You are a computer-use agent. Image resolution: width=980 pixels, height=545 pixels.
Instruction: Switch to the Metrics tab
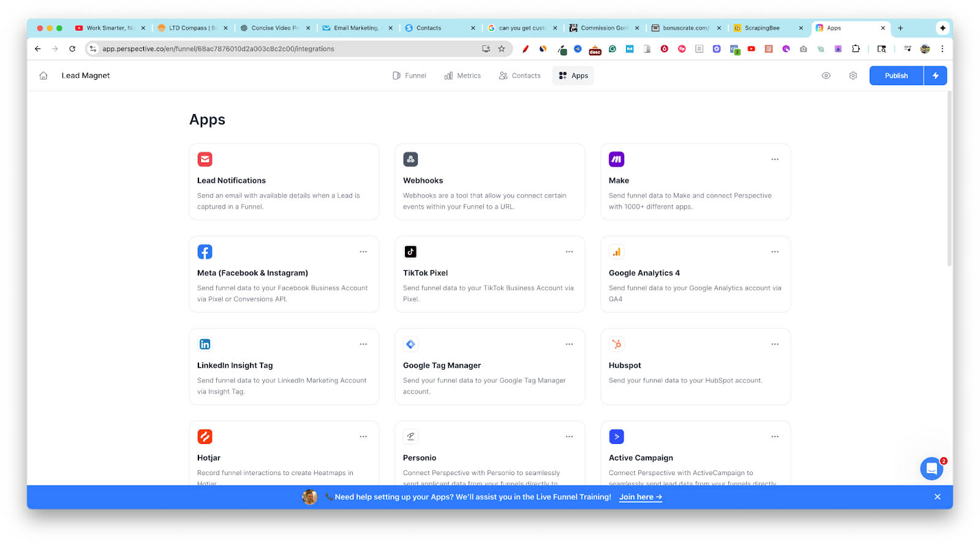click(462, 76)
